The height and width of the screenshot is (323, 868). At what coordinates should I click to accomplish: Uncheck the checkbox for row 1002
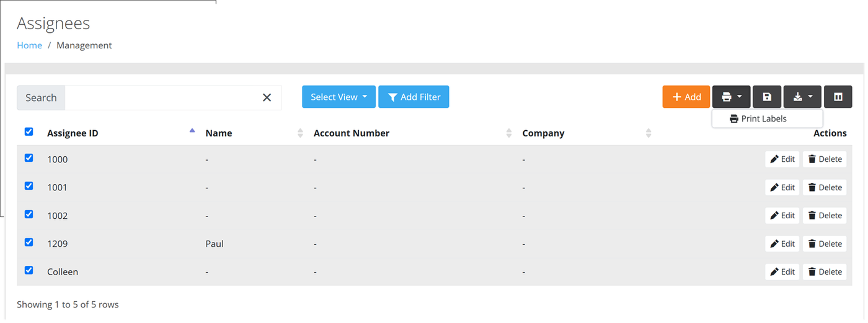click(29, 214)
